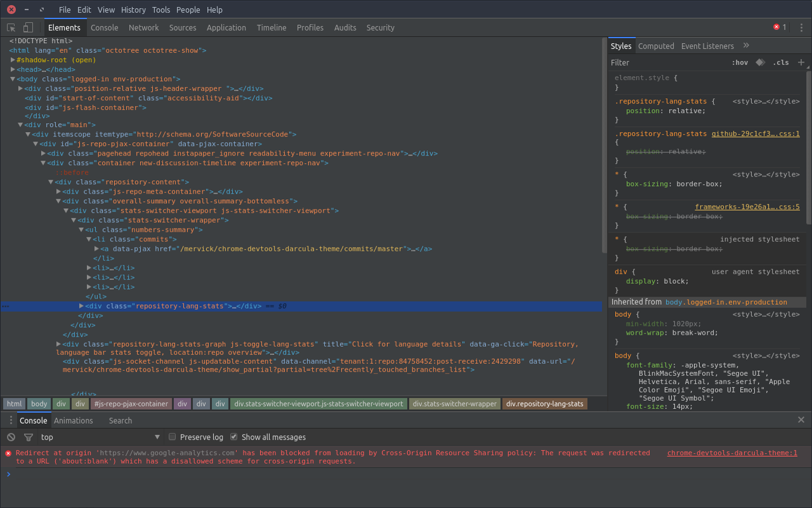Activate the inspect element picker icon
The image size is (812, 508).
tap(11, 27)
